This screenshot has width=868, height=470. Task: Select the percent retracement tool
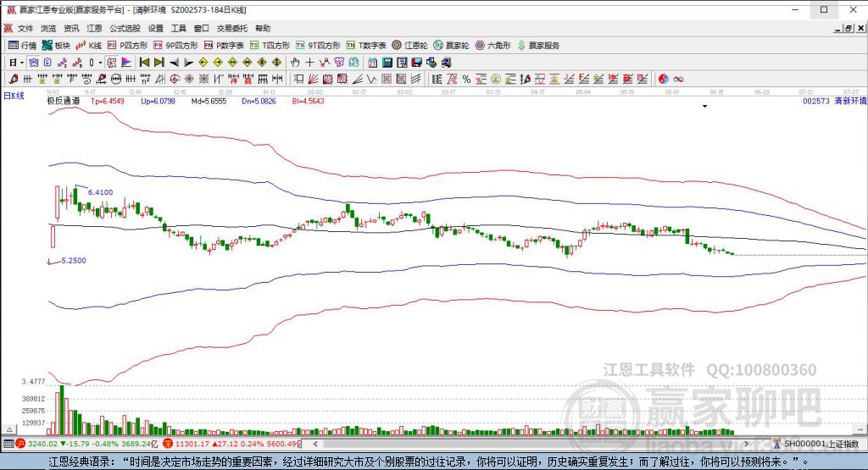[466, 79]
